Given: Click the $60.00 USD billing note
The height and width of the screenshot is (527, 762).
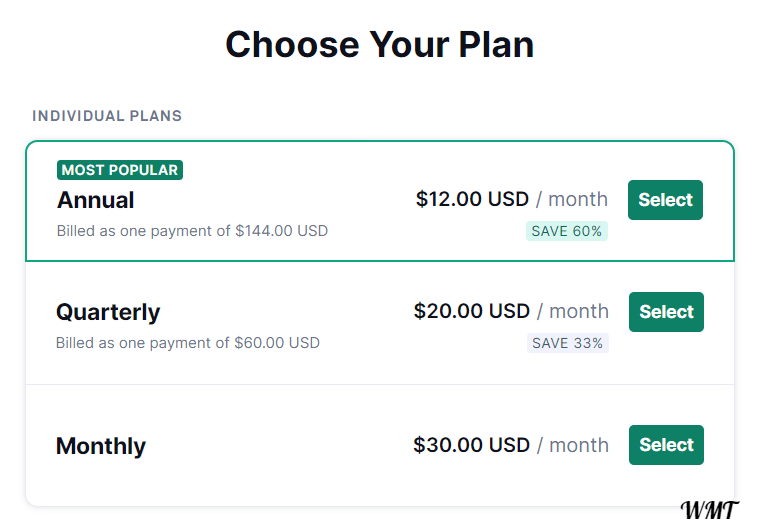Looking at the screenshot, I should coord(188,343).
